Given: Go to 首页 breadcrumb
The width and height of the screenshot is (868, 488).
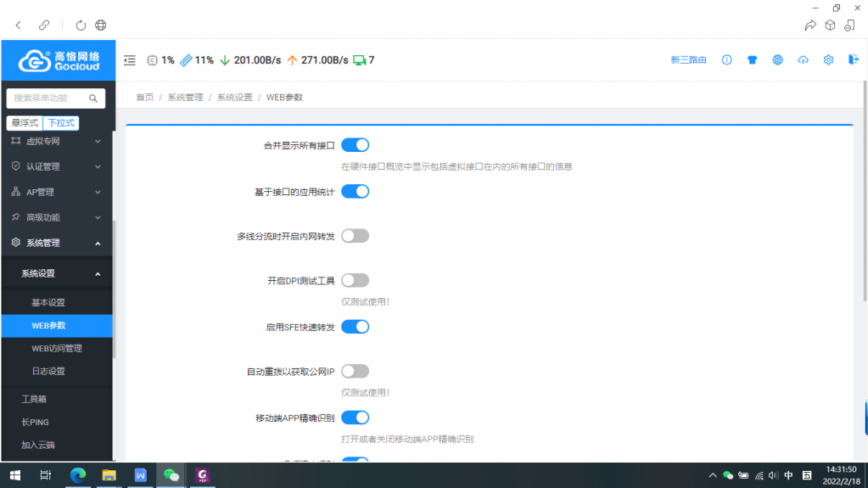Looking at the screenshot, I should [145, 98].
